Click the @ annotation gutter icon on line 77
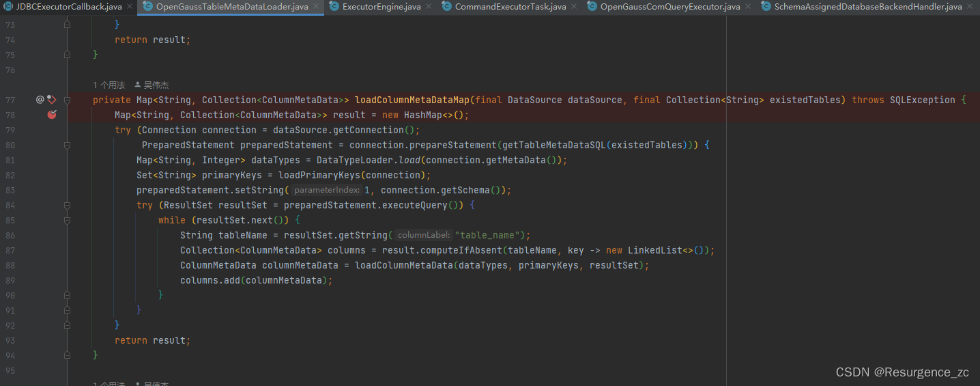 (x=40, y=100)
